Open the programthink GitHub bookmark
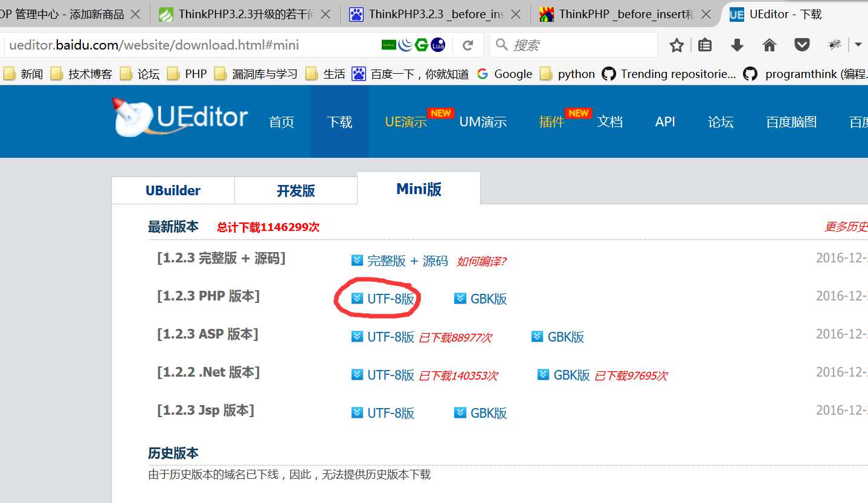 (805, 74)
